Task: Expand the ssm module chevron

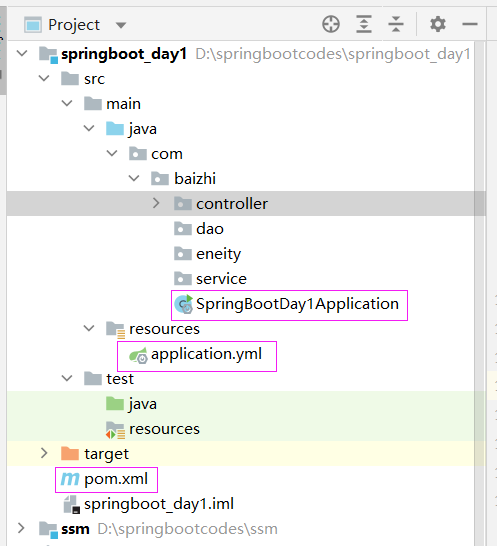Action: point(21,528)
